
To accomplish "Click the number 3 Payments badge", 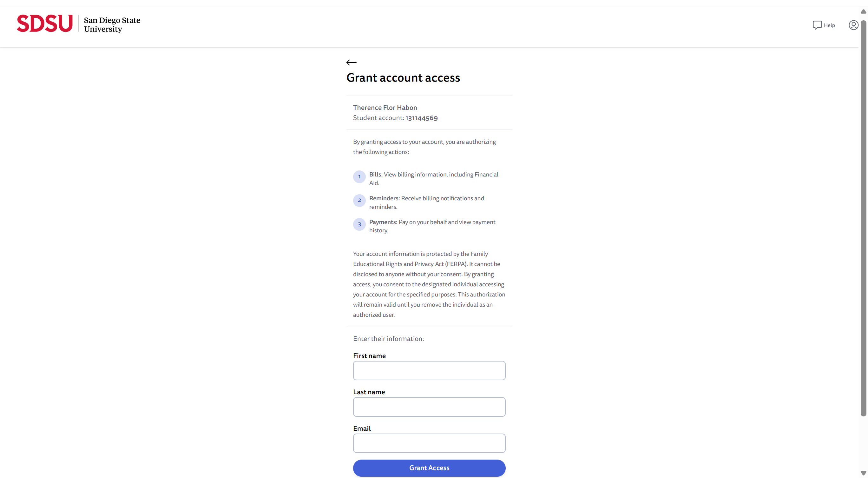I will pyautogui.click(x=359, y=224).
